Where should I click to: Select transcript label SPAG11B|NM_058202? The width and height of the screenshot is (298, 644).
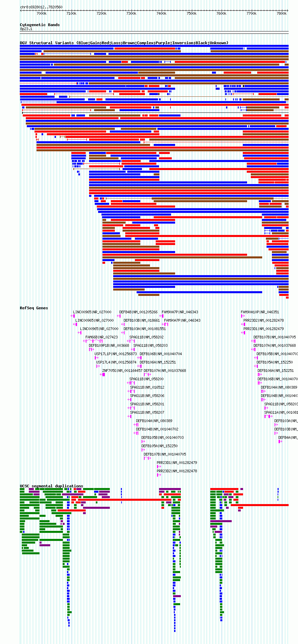tap(146, 337)
